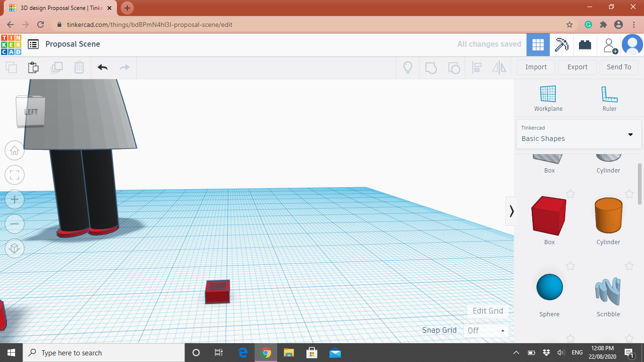This screenshot has width=644, height=362.
Task: Open the Microsoft Store from taskbar
Action: click(312, 353)
